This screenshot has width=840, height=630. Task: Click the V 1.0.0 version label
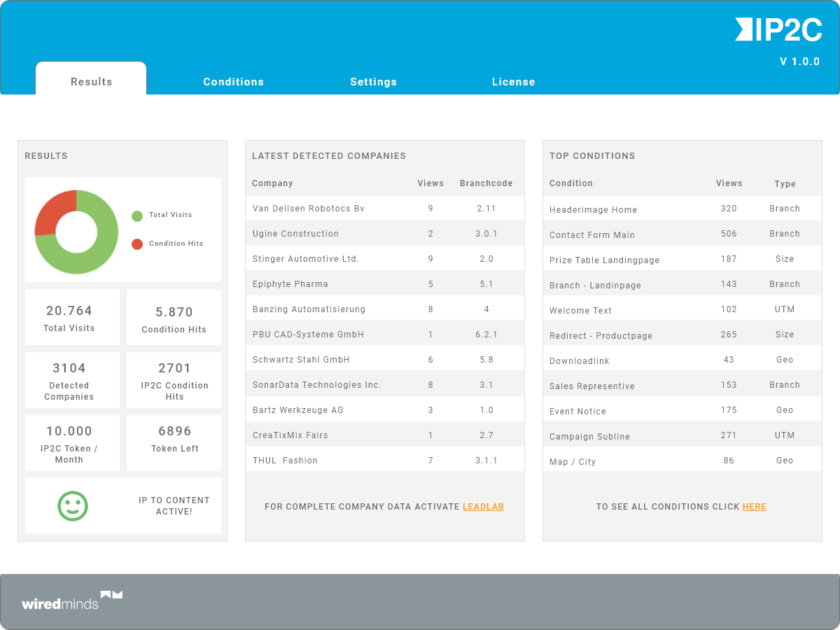coord(799,62)
